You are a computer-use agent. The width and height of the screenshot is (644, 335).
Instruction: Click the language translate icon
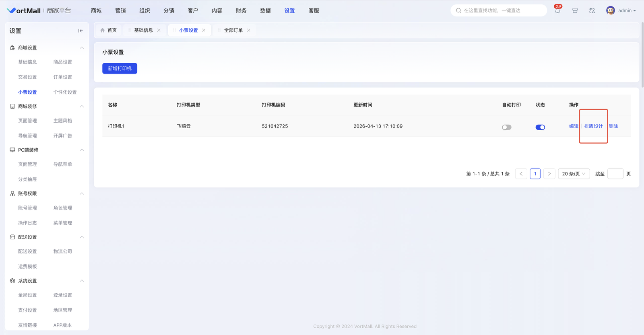coord(592,11)
